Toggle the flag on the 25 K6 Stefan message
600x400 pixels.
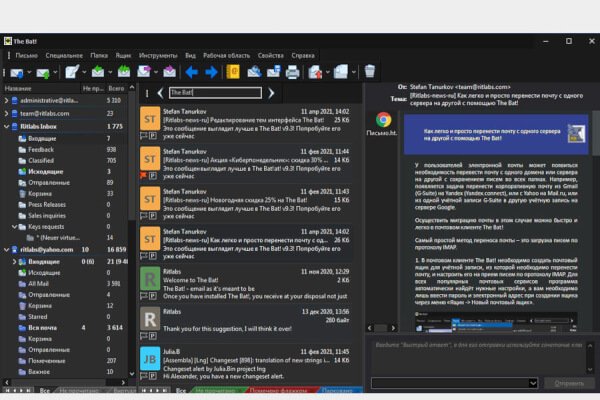pos(144,136)
